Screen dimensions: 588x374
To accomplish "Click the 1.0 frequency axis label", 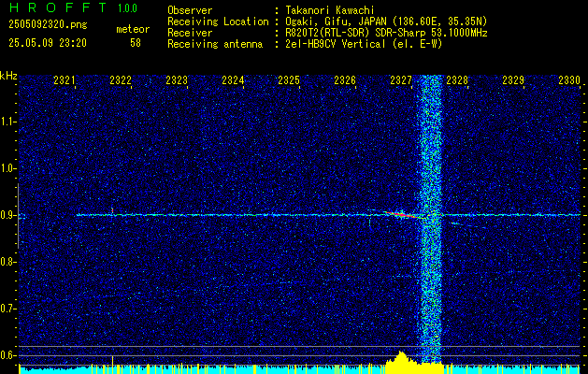I will pos(7,168).
